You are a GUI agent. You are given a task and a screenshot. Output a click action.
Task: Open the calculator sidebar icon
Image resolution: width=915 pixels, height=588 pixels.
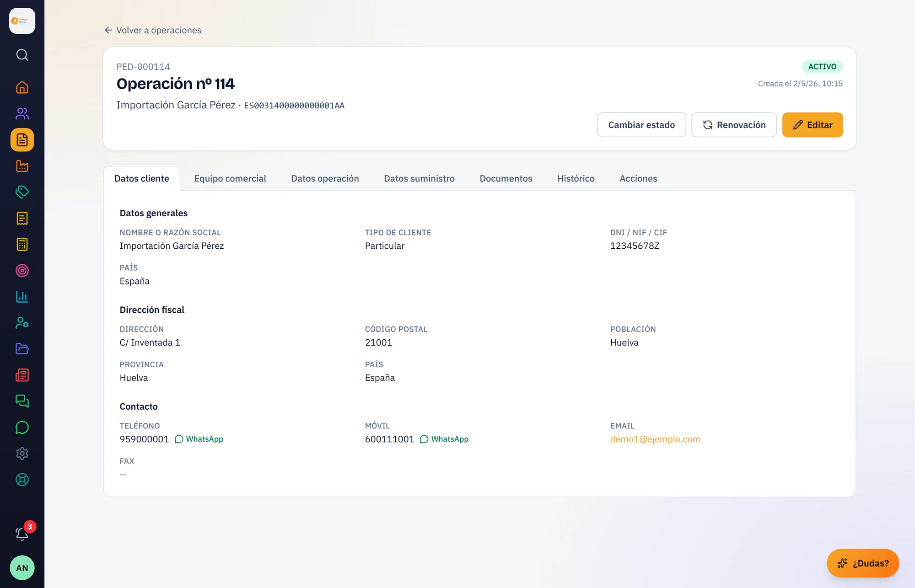click(22, 244)
